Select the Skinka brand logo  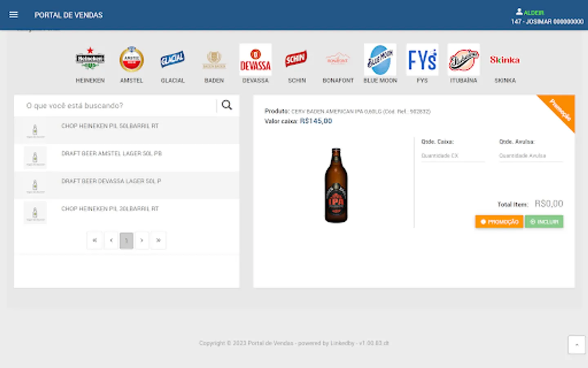(505, 60)
